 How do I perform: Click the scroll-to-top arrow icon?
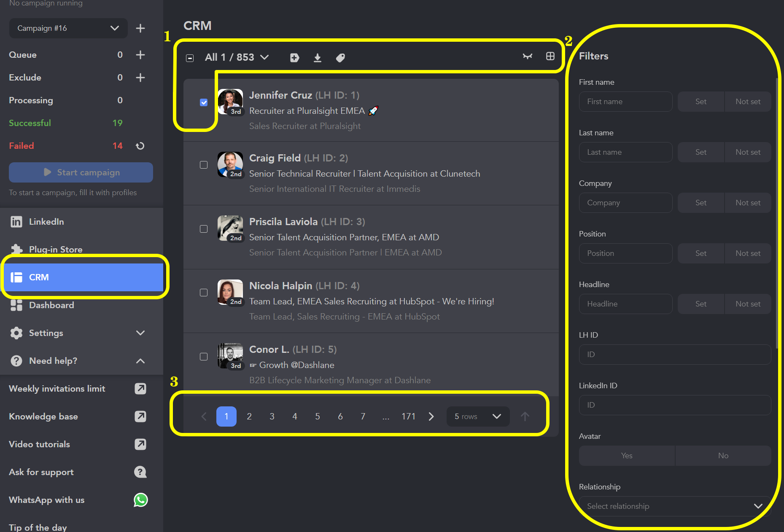pos(525,416)
